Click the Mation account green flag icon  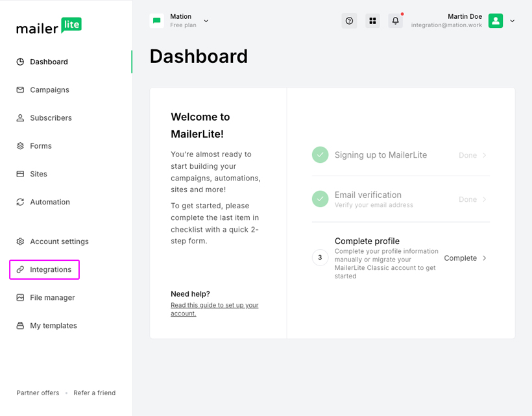pyautogui.click(x=157, y=21)
